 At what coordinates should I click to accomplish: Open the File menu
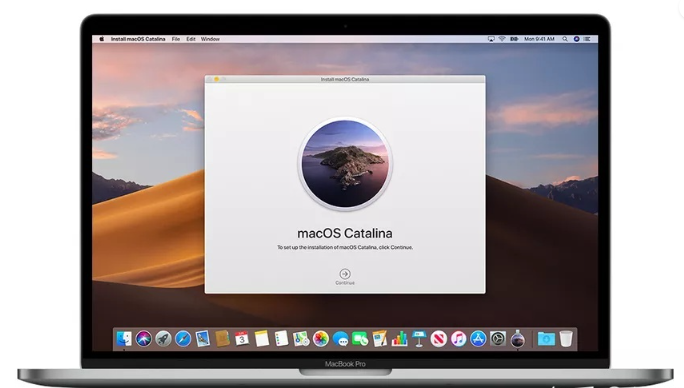click(x=176, y=39)
